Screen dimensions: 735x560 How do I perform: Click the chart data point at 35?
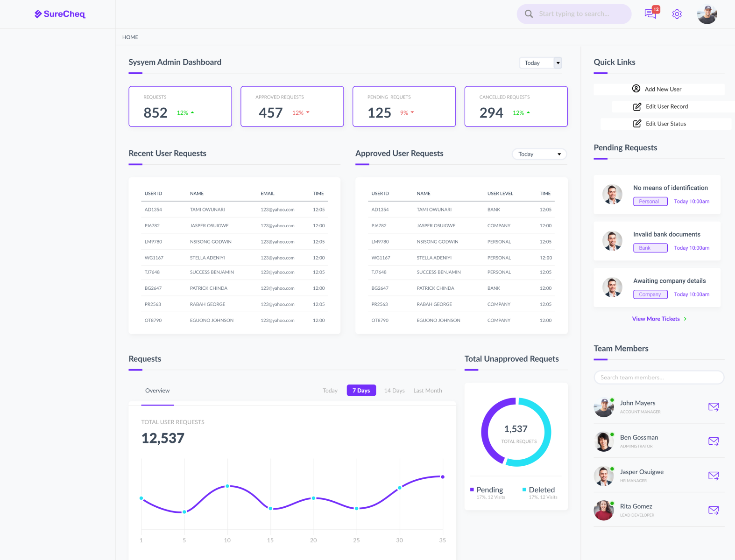click(443, 477)
